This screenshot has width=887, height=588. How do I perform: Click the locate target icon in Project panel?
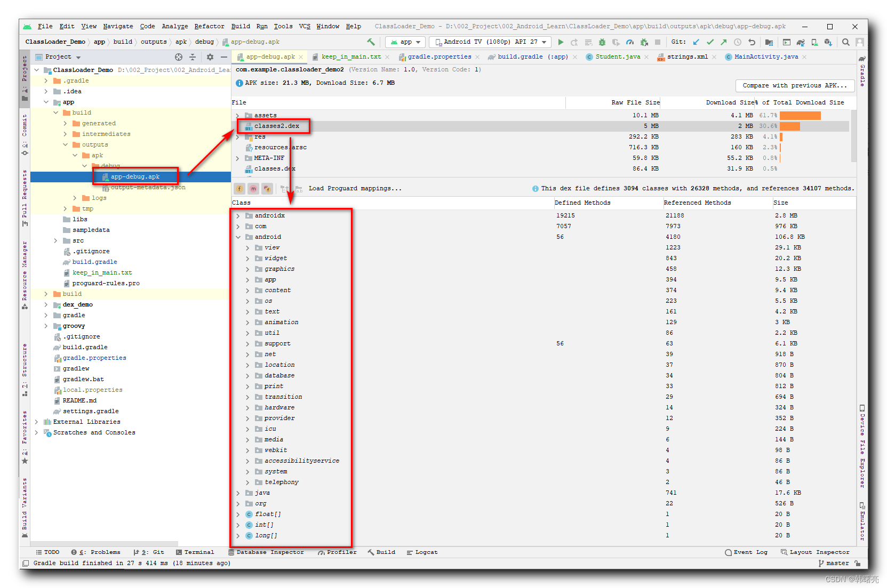179,57
